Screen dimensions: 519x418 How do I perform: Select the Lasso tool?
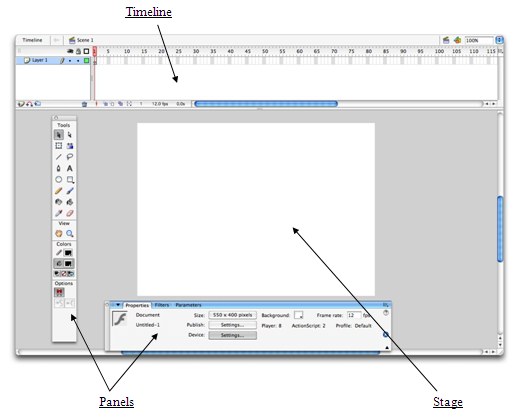[70, 157]
